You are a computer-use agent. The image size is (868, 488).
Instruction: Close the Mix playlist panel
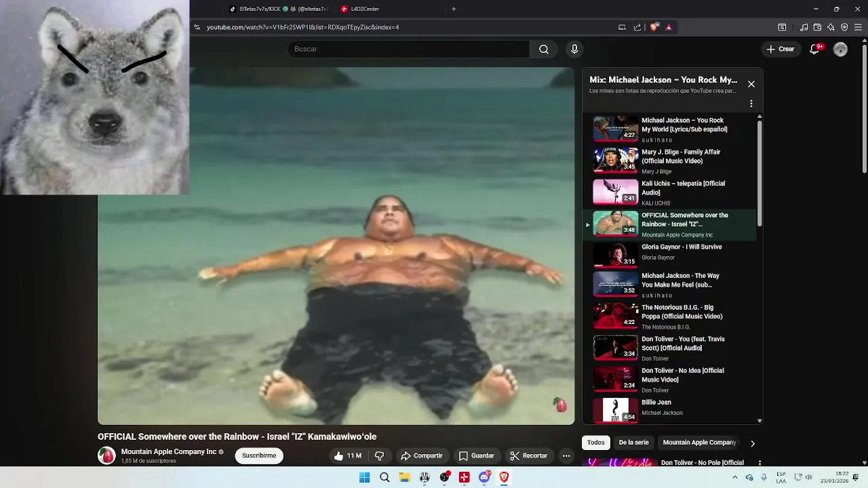(x=751, y=84)
